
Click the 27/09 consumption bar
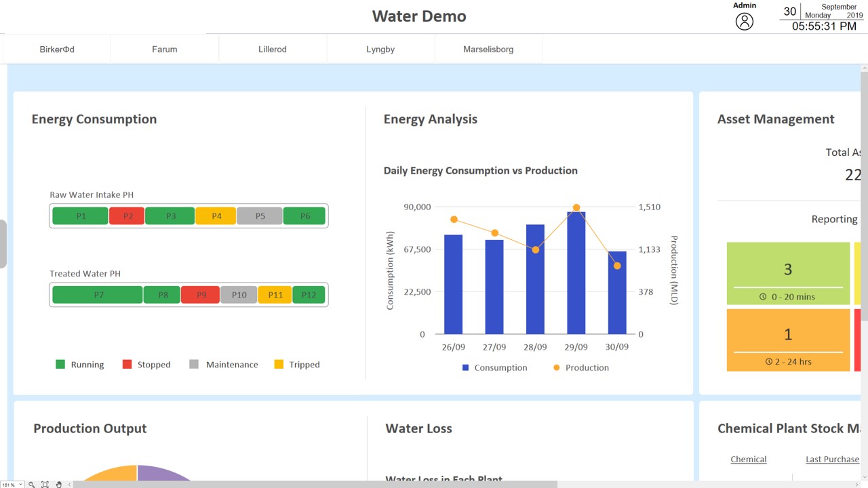(494, 287)
